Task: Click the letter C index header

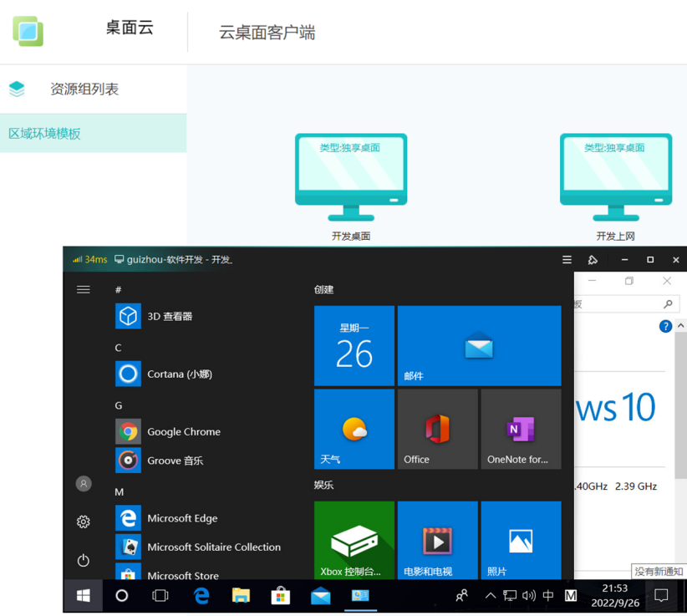Action: pyautogui.click(x=118, y=348)
